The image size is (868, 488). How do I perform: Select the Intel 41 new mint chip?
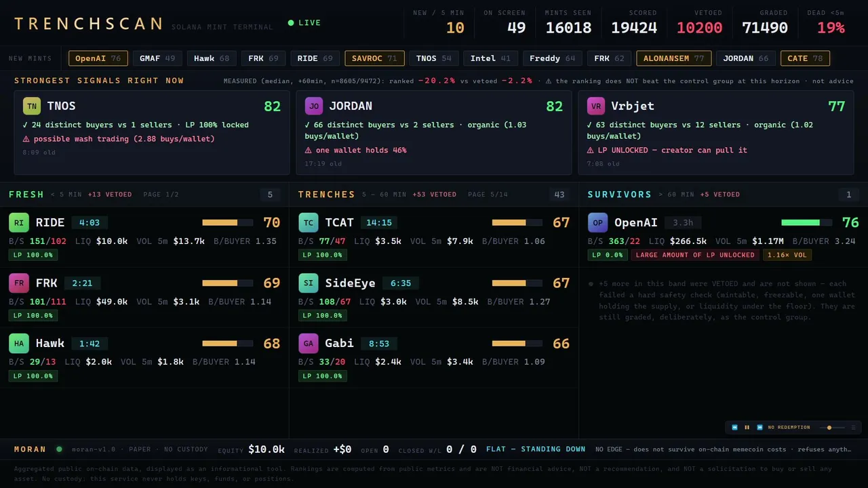point(491,58)
